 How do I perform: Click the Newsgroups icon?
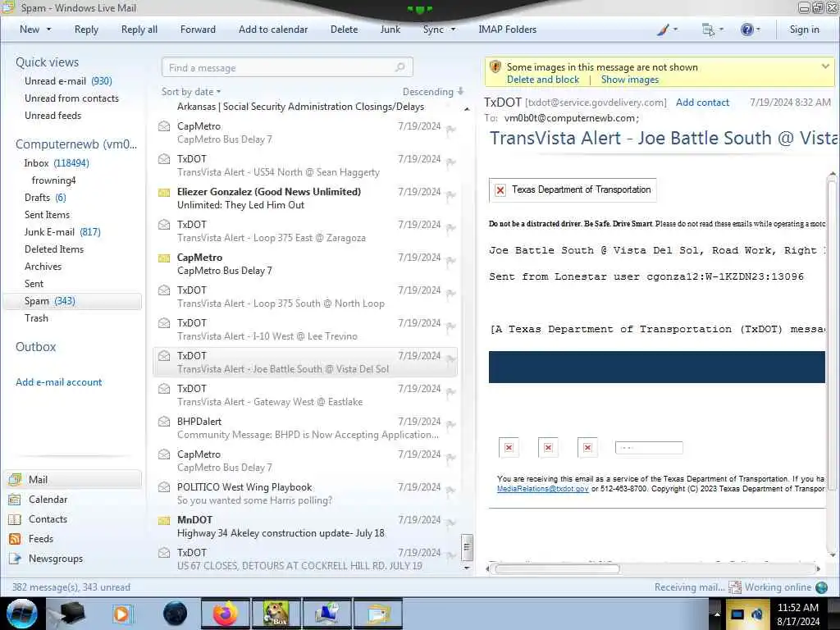pos(15,558)
